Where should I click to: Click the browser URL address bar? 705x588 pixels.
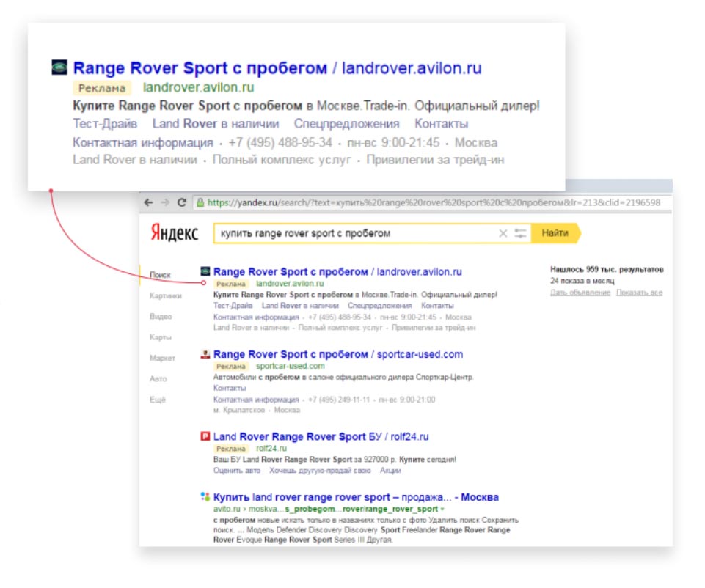point(433,202)
